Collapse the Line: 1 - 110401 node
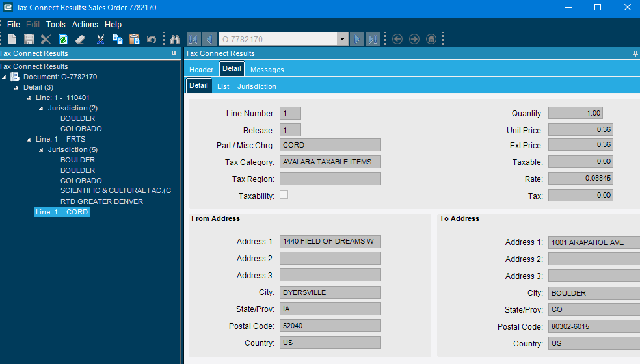The image size is (640, 364). tap(29, 98)
